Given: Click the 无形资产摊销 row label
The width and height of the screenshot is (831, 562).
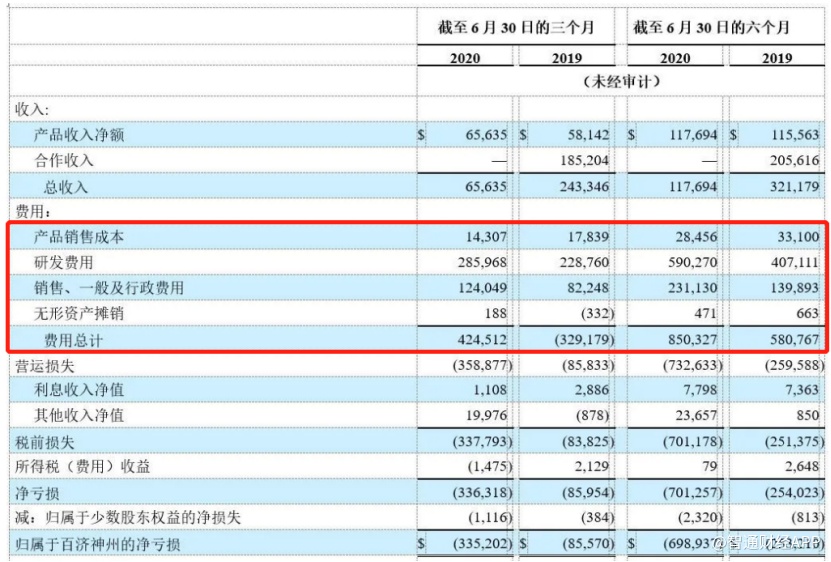Looking at the screenshot, I should pyautogui.click(x=79, y=313).
